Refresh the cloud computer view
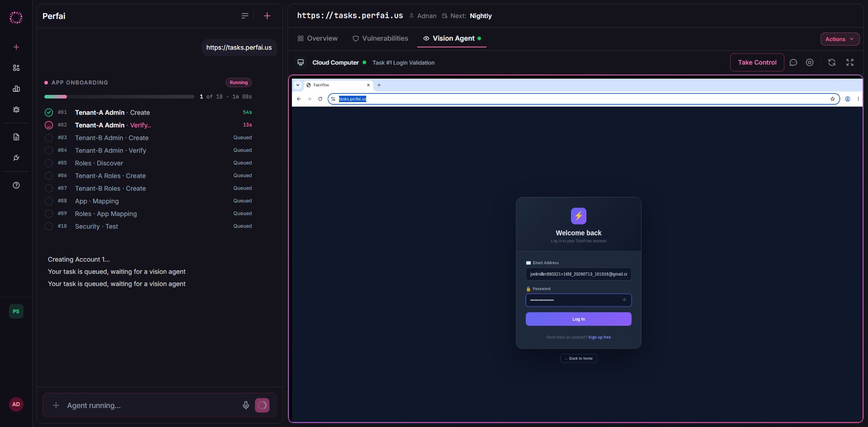 [832, 62]
